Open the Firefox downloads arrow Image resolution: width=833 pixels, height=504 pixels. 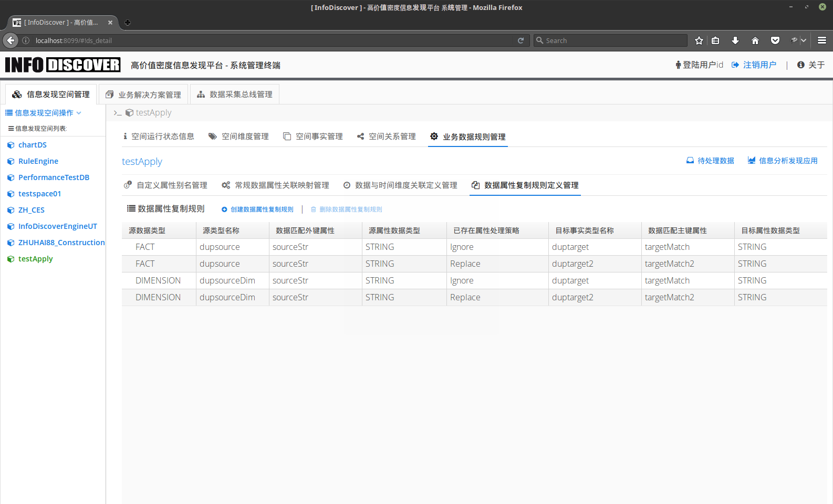[x=735, y=40]
